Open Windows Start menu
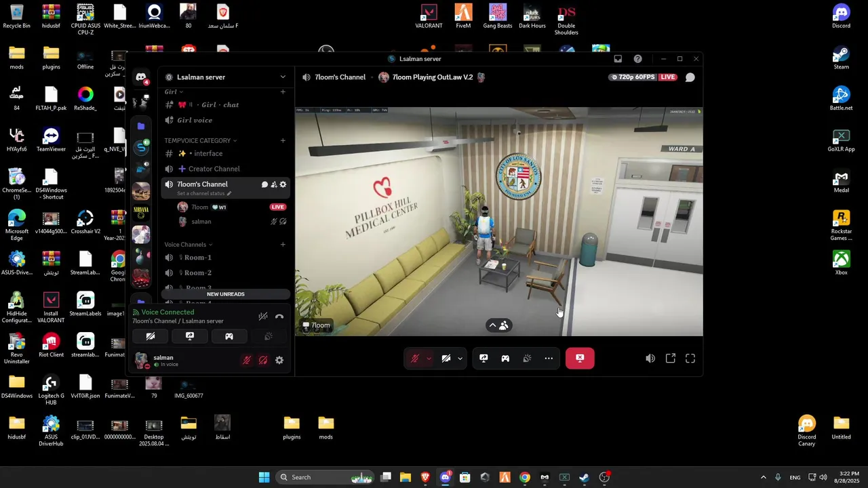The image size is (868, 488). [x=264, y=477]
